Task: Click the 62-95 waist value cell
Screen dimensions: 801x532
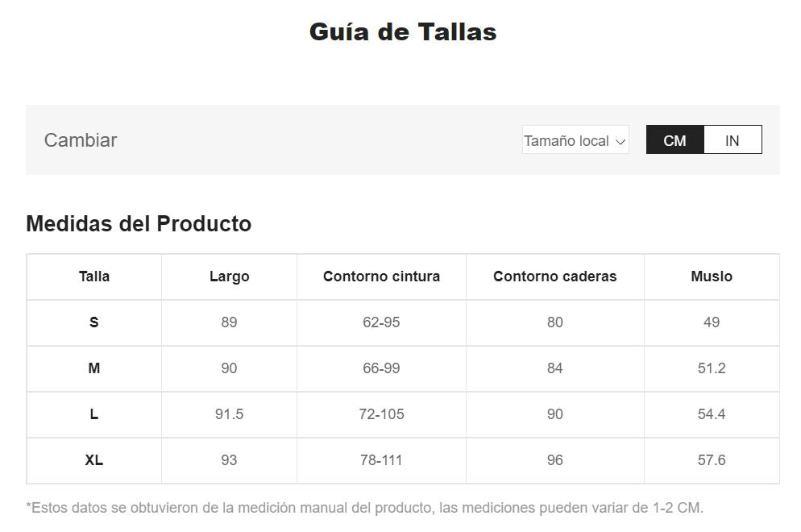Action: click(381, 322)
